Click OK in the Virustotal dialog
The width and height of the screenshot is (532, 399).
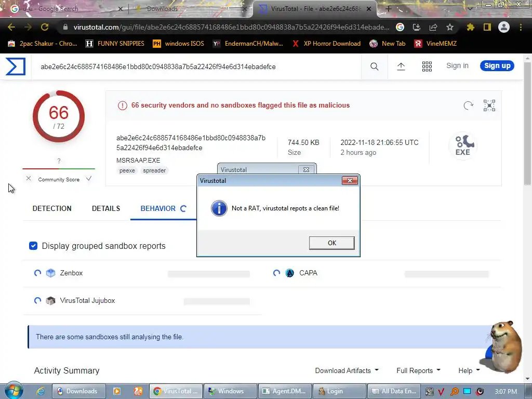(x=332, y=243)
